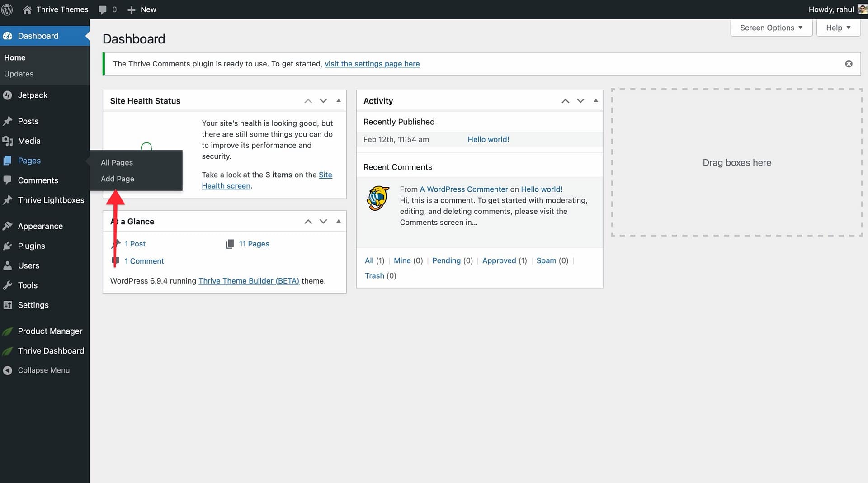Toggle the At a Glance panel triangle
This screenshot has width=868, height=483.
click(339, 221)
